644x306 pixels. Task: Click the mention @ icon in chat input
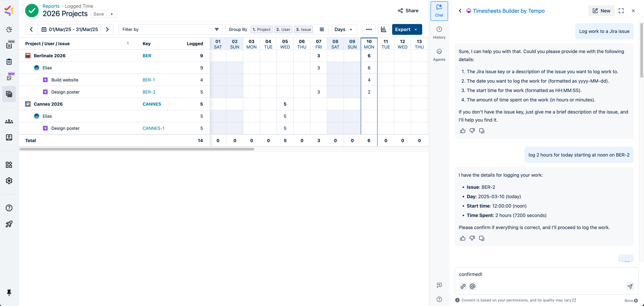pyautogui.click(x=472, y=286)
